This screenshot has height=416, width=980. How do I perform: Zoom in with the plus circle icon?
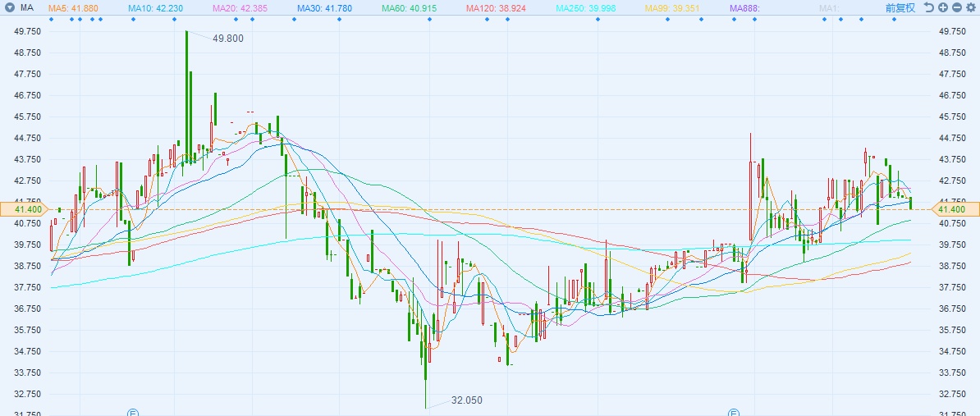click(x=943, y=7)
